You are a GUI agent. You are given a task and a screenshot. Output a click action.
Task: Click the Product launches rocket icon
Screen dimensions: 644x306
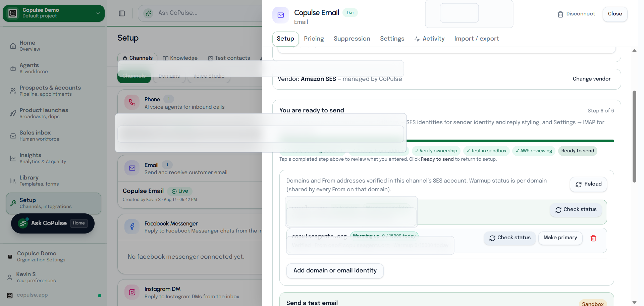tap(13, 113)
